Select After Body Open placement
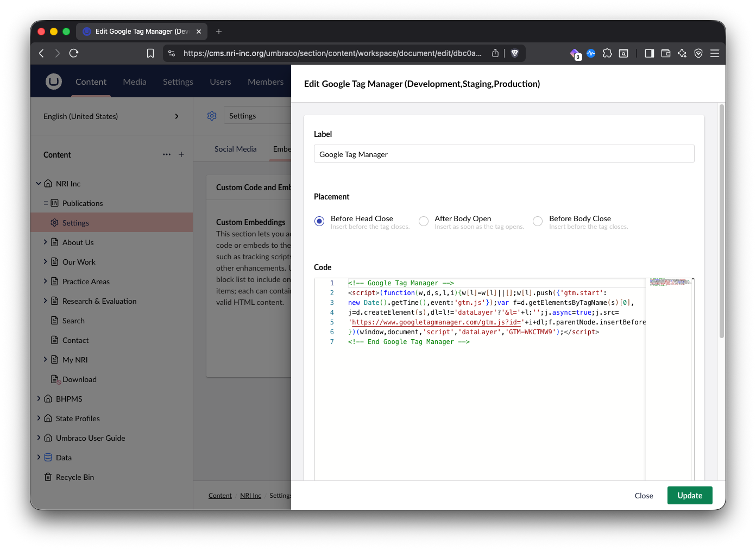Image resolution: width=756 pixels, height=550 pixels. pyautogui.click(x=424, y=221)
